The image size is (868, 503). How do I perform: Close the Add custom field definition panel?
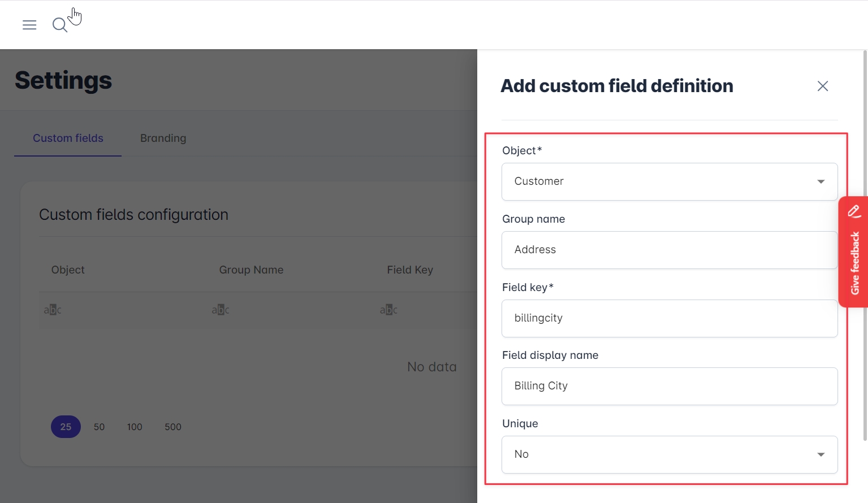[822, 86]
